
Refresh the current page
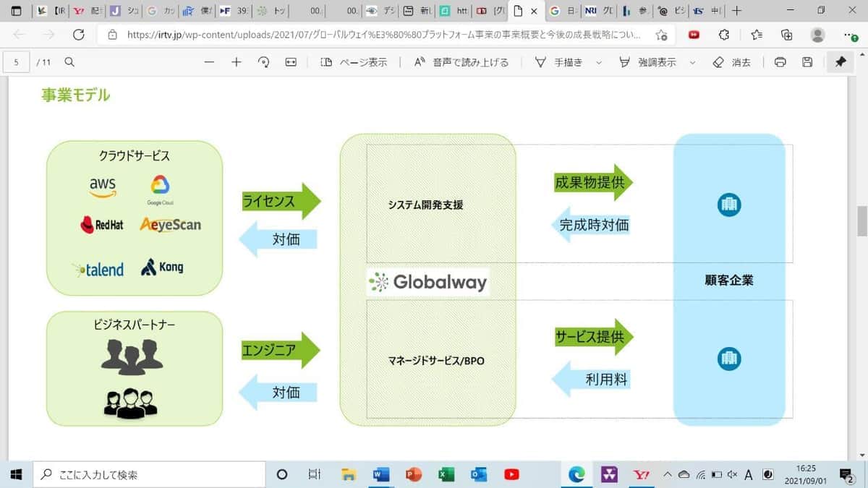(x=78, y=35)
